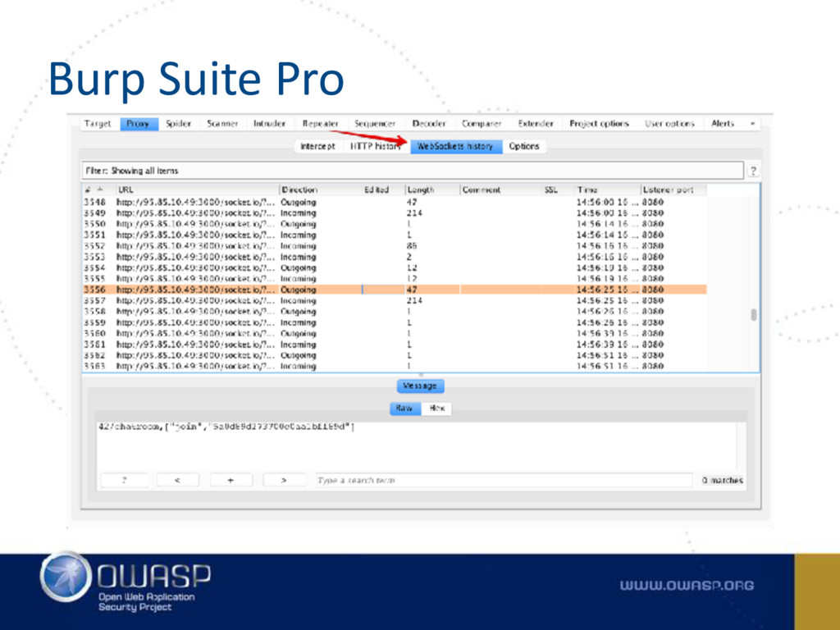
Task: Select history row 3563
Action: coord(395,367)
